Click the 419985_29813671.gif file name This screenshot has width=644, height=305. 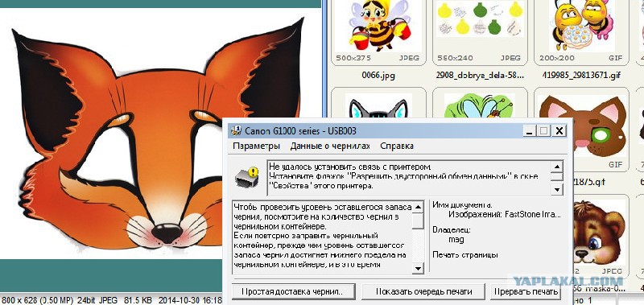tap(580, 76)
